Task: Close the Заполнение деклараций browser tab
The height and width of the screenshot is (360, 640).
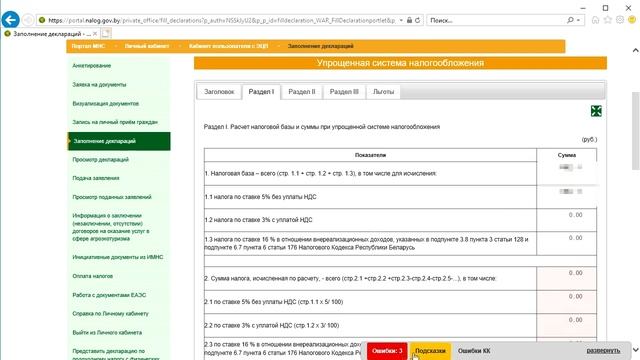Action: [95, 33]
